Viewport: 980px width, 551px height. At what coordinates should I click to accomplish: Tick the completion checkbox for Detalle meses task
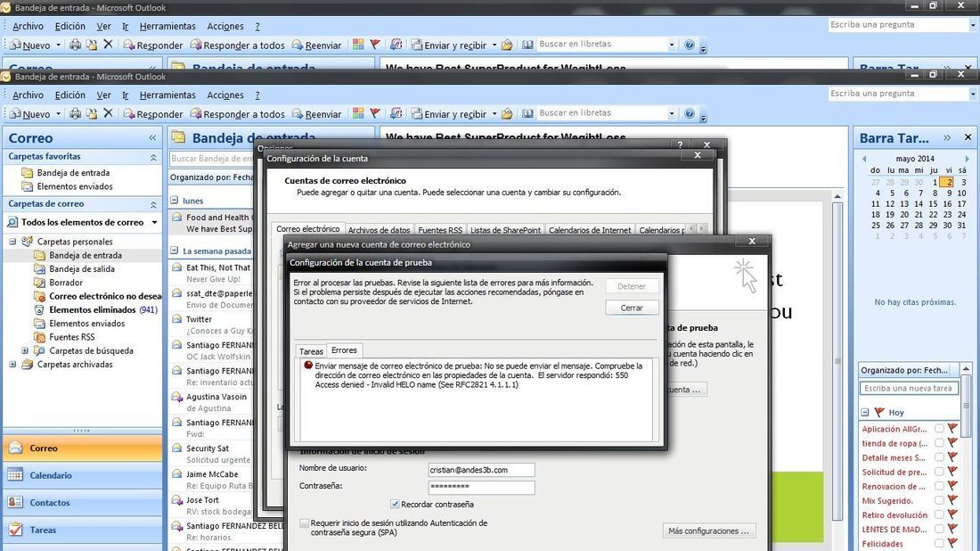coord(939,457)
